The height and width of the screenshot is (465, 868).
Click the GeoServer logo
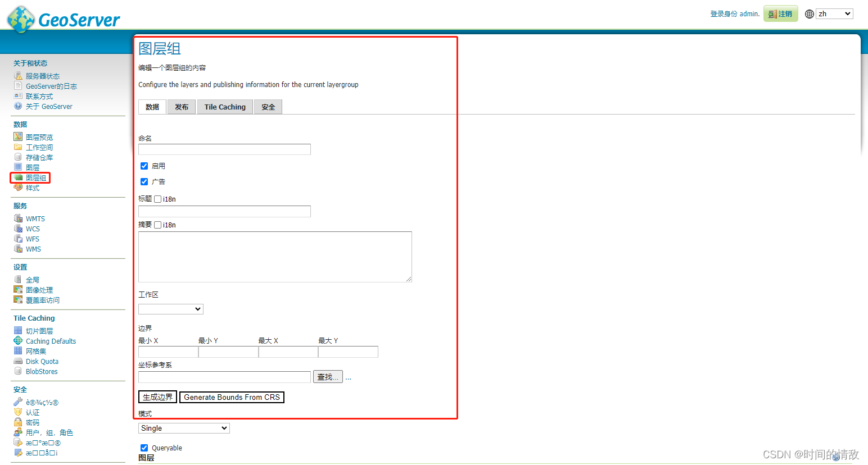click(64, 20)
